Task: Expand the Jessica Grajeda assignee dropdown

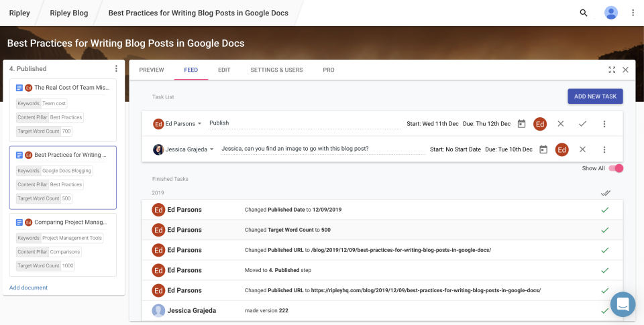Action: (212, 149)
